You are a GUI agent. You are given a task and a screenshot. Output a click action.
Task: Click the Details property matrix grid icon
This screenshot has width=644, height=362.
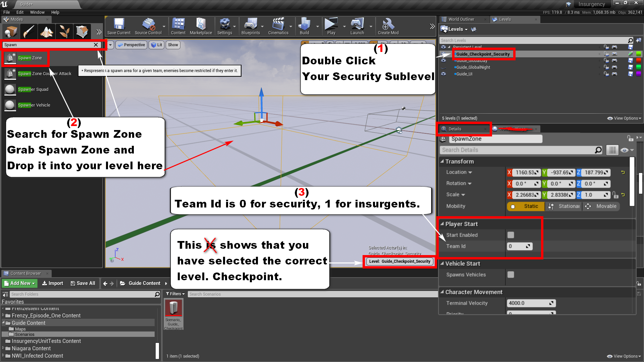click(612, 150)
